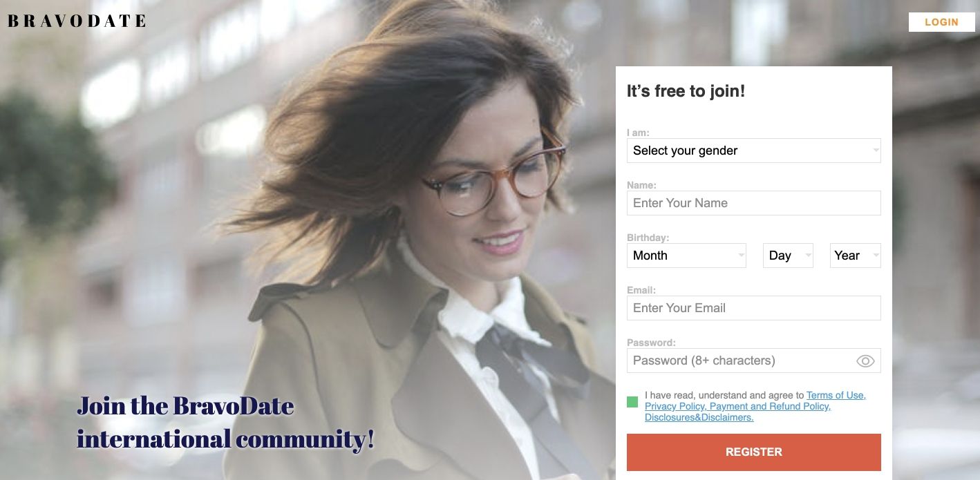Open the Select your gender dropdown
This screenshot has height=480, width=980.
753,151
